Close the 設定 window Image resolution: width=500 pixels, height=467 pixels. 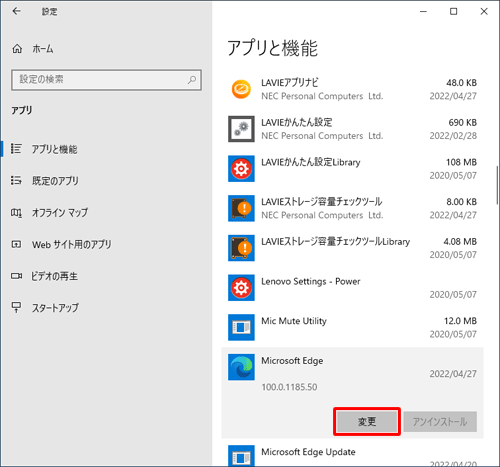point(484,11)
